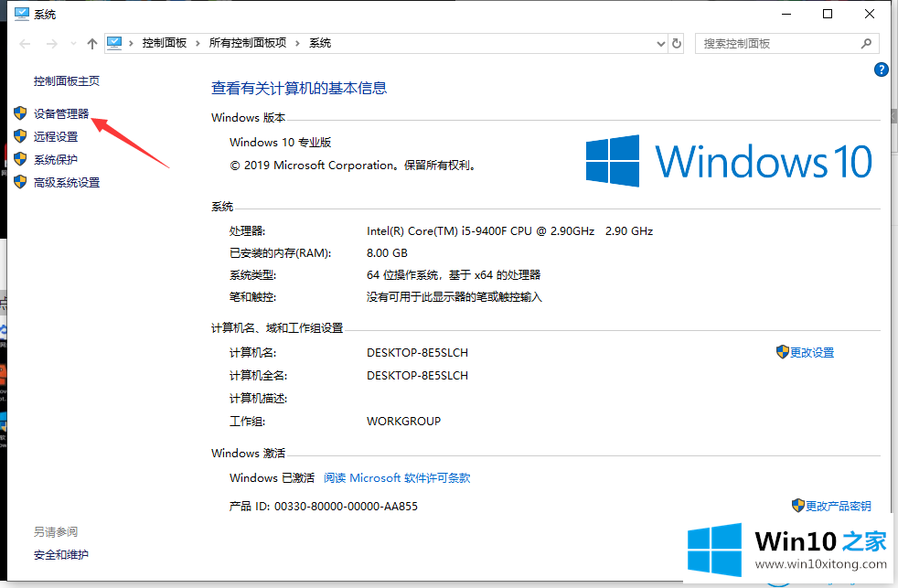Open Remote settings (远程设置) link

pos(56,136)
